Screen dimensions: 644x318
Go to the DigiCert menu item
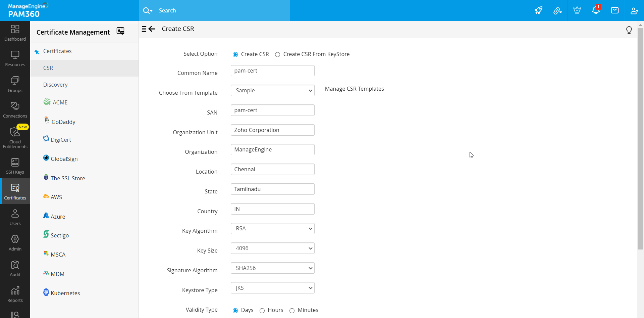(x=61, y=140)
